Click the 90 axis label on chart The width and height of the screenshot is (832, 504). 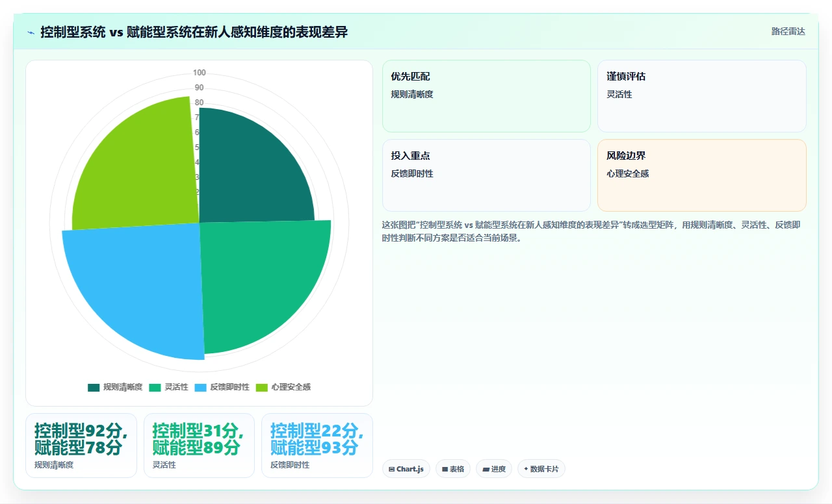pos(199,88)
